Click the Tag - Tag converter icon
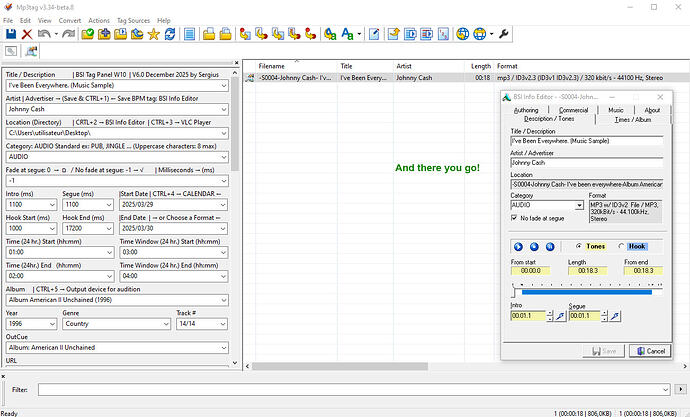The height and width of the screenshot is (417, 690). 311,34
